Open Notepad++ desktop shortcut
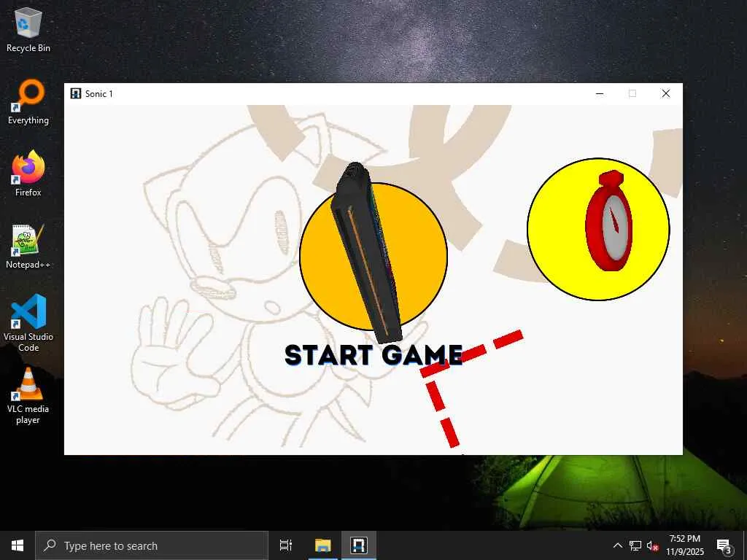The height and width of the screenshot is (560, 747). coord(28,246)
